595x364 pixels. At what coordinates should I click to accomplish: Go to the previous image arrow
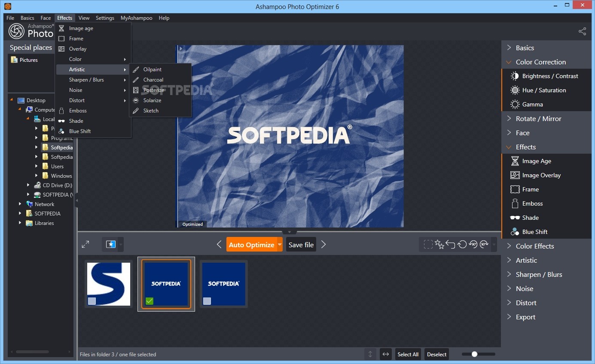coord(219,244)
